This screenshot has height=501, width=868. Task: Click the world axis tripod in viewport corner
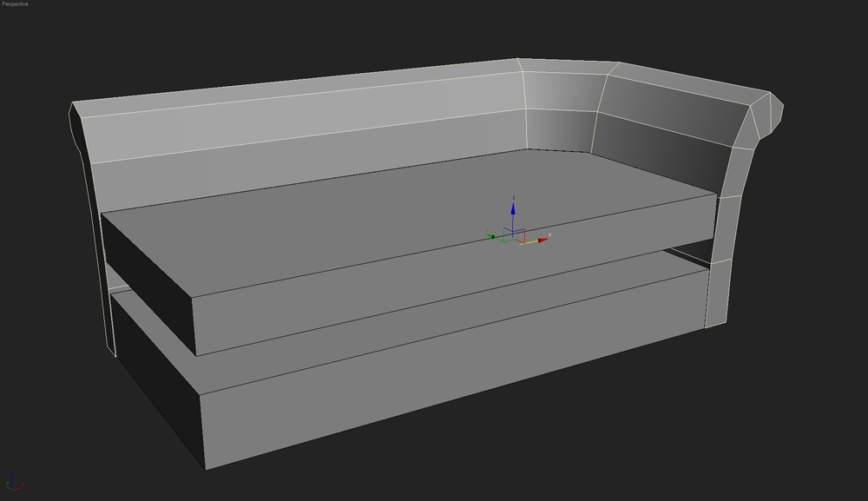[15, 484]
